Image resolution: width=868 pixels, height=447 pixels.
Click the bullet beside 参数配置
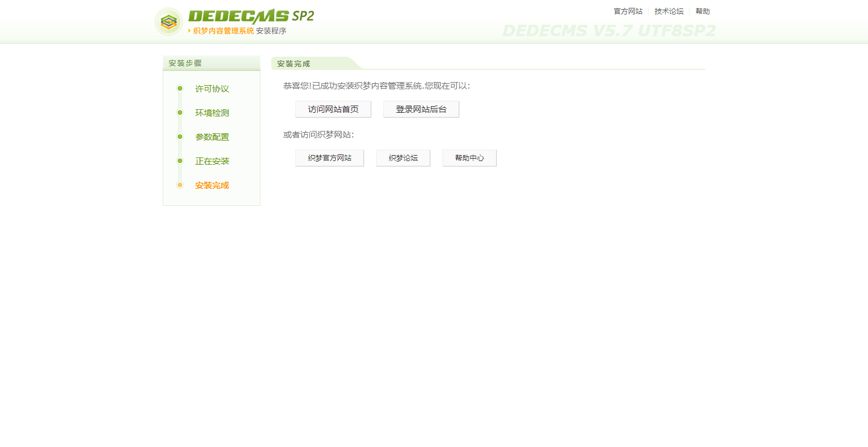180,137
